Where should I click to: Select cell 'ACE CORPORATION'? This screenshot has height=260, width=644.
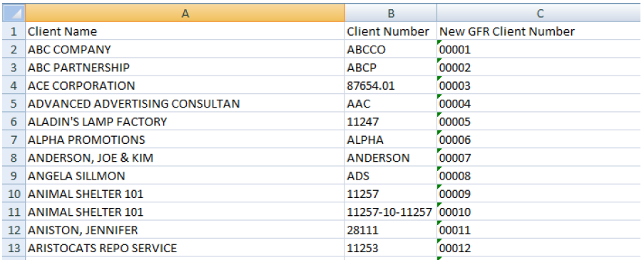[185, 85]
